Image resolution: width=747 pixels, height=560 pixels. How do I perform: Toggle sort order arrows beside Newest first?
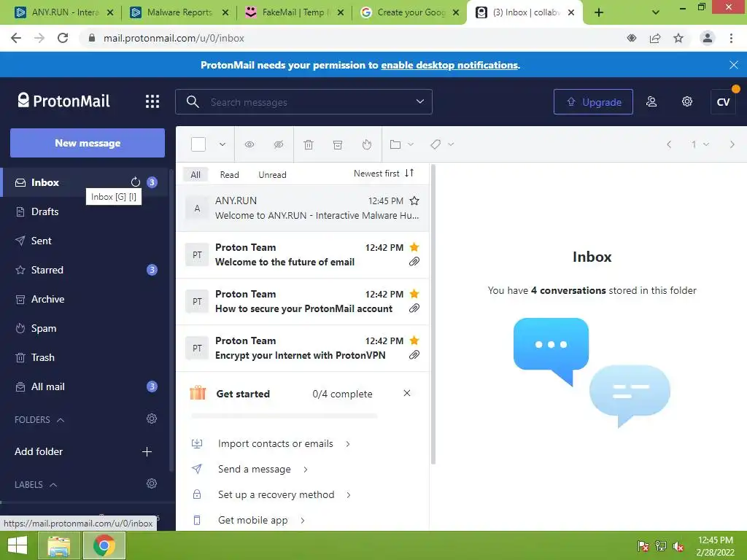pos(409,174)
